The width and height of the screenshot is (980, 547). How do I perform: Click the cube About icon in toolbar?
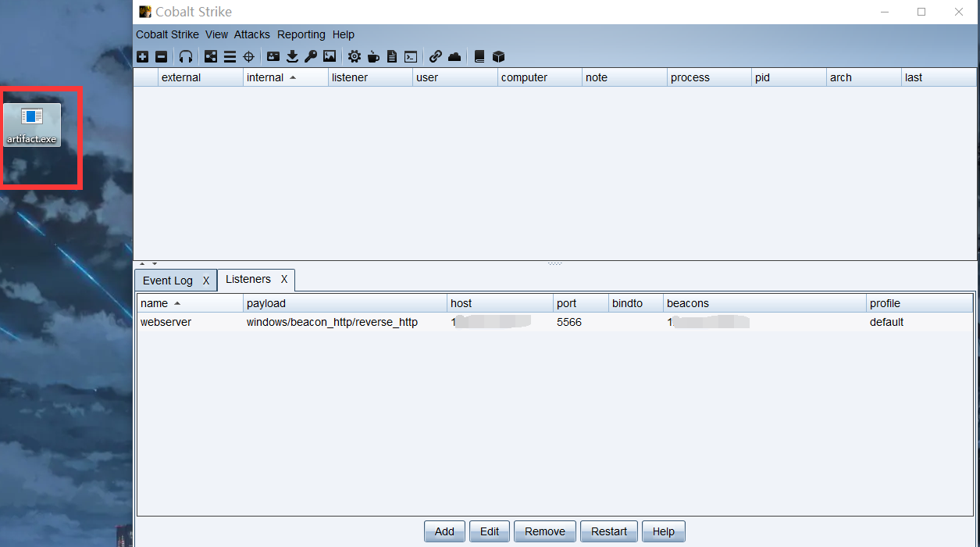(498, 57)
